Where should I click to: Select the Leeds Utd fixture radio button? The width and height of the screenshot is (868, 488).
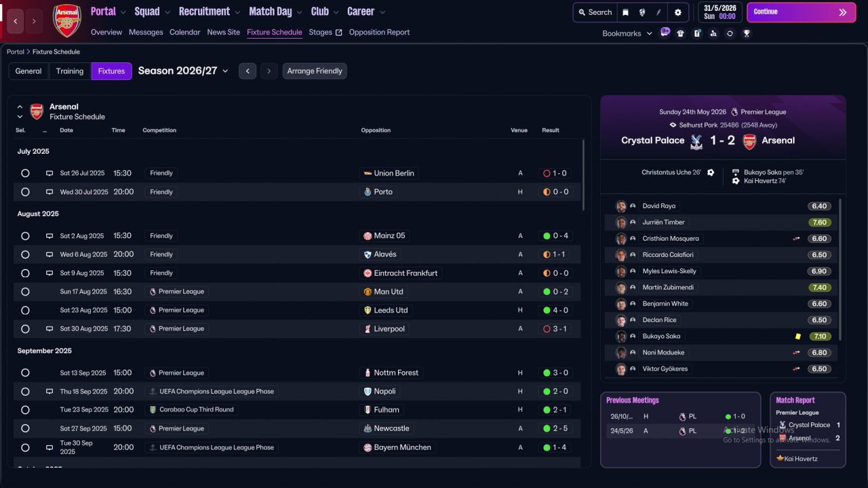tap(25, 310)
